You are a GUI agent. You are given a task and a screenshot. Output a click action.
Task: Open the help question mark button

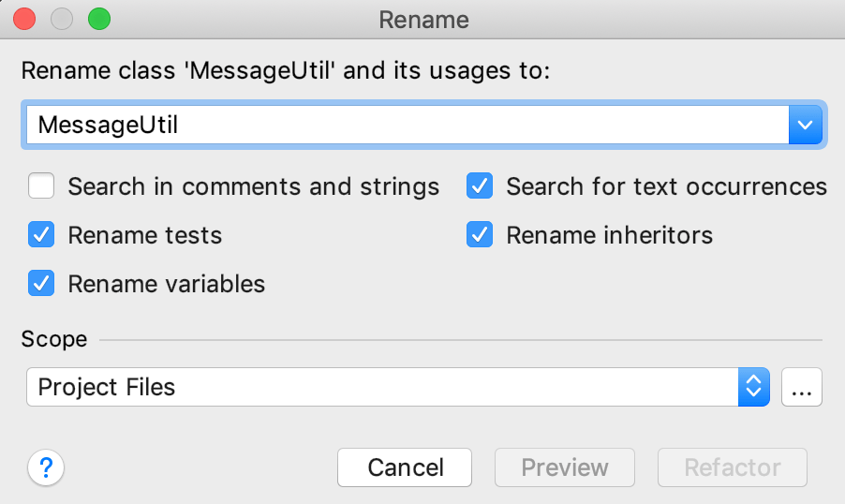(46, 467)
